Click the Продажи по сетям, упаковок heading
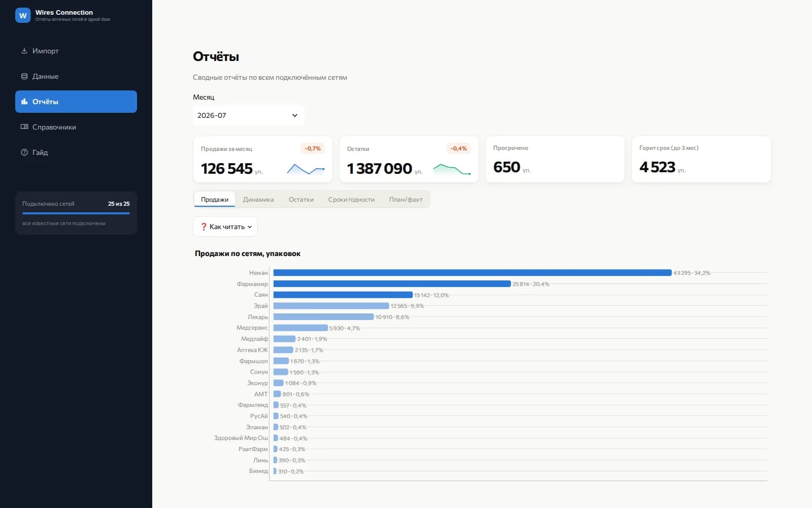The width and height of the screenshot is (812, 508). [x=248, y=253]
